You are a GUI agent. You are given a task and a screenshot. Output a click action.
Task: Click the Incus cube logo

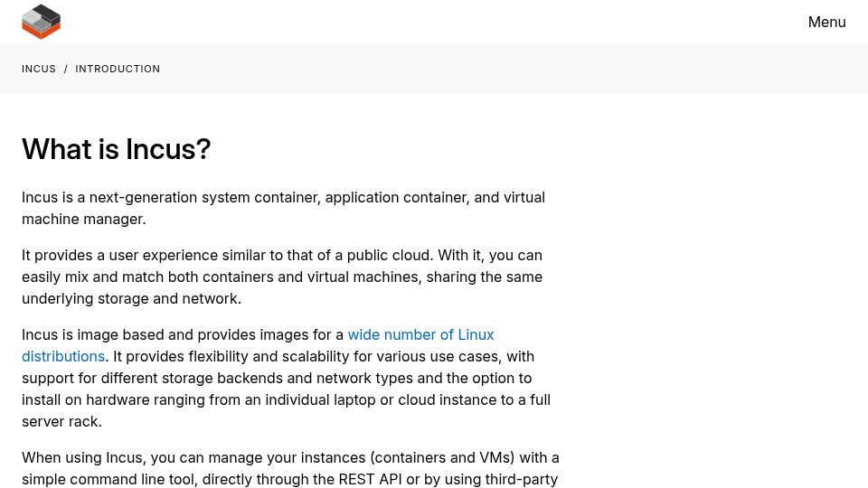[41, 22]
